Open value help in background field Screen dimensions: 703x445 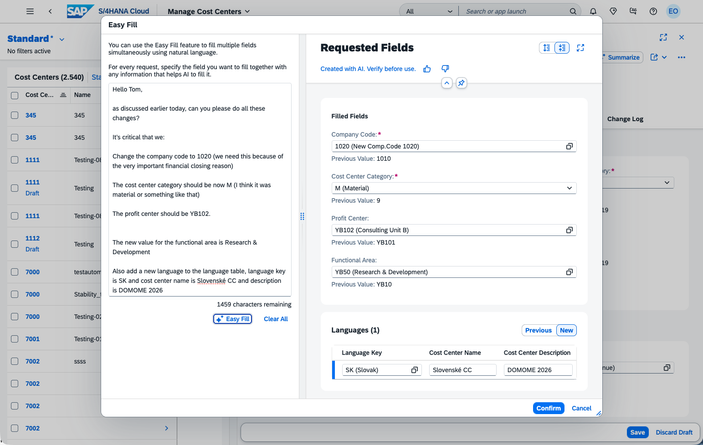(667, 367)
